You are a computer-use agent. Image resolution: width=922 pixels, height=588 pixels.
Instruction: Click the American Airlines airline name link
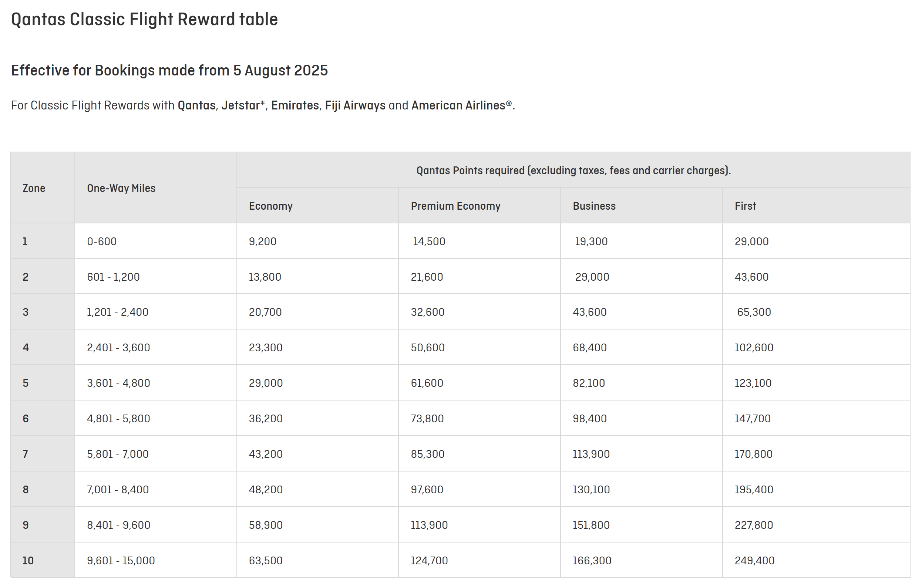(x=458, y=105)
